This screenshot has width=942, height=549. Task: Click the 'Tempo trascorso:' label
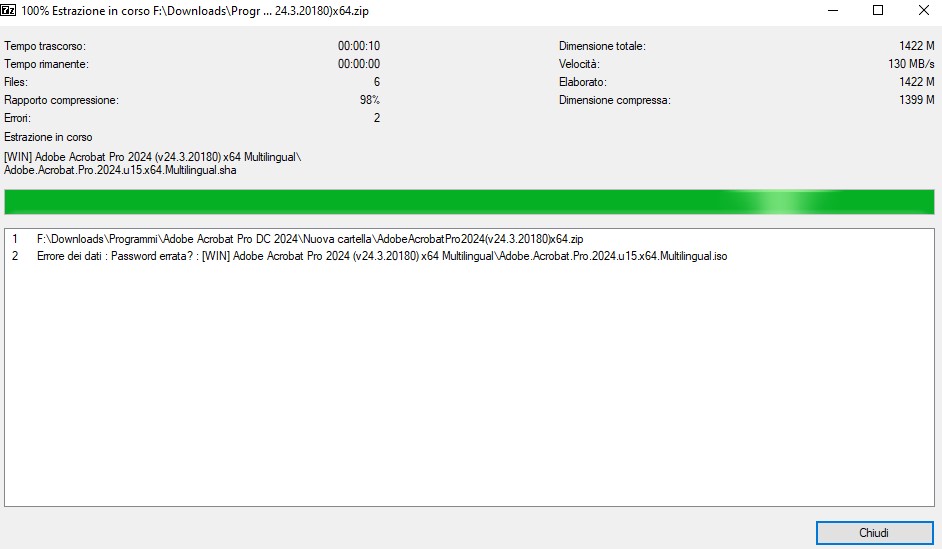pyautogui.click(x=45, y=46)
